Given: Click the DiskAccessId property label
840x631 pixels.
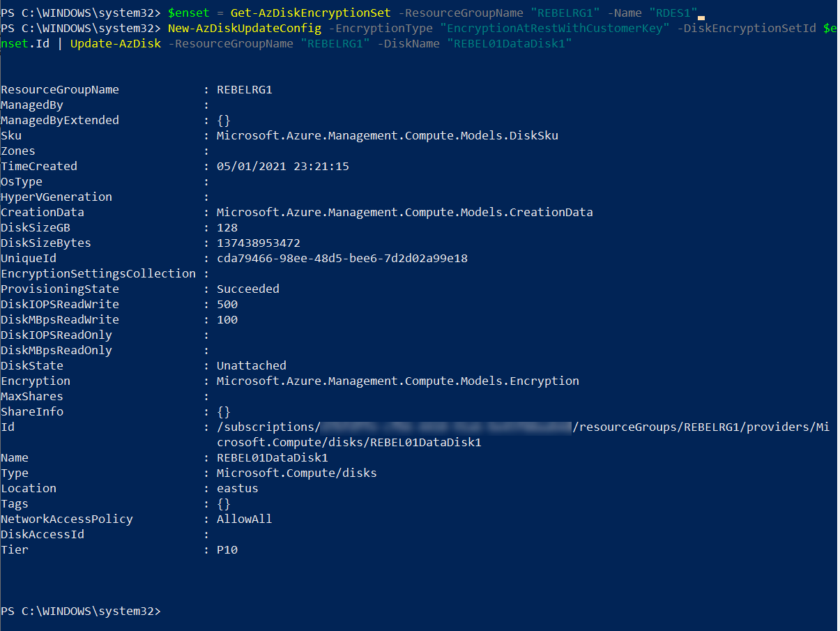Looking at the screenshot, I should pos(43,535).
